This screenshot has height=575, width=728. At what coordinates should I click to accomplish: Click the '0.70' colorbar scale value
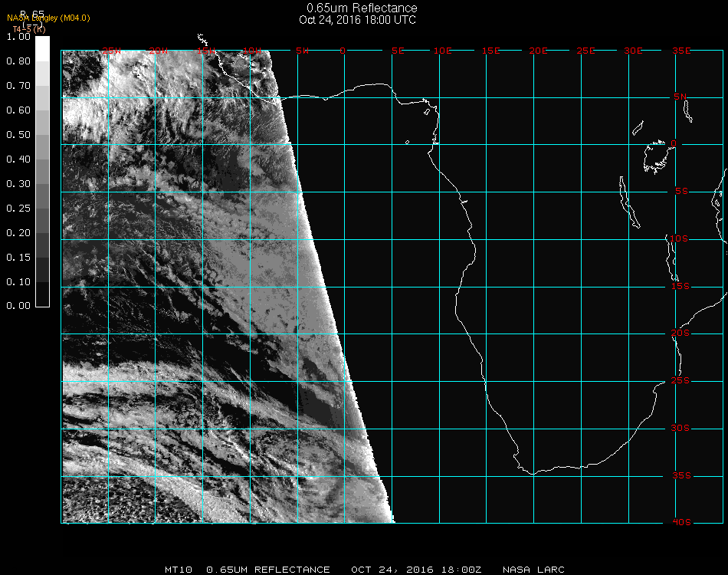pyautogui.click(x=18, y=86)
